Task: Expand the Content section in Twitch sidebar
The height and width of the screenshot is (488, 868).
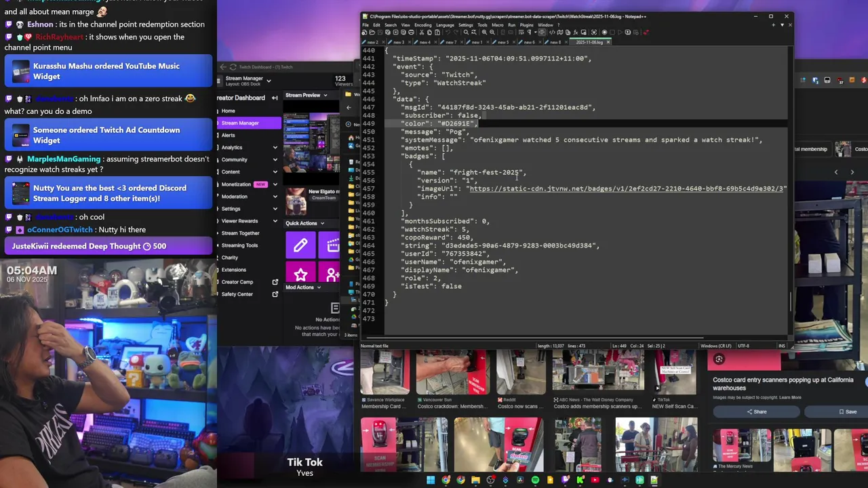Action: (275, 171)
